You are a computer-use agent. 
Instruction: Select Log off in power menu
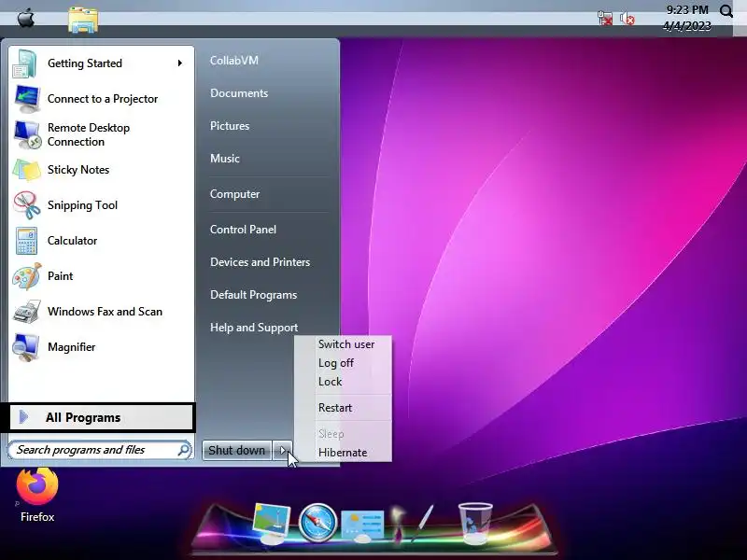[x=336, y=363]
